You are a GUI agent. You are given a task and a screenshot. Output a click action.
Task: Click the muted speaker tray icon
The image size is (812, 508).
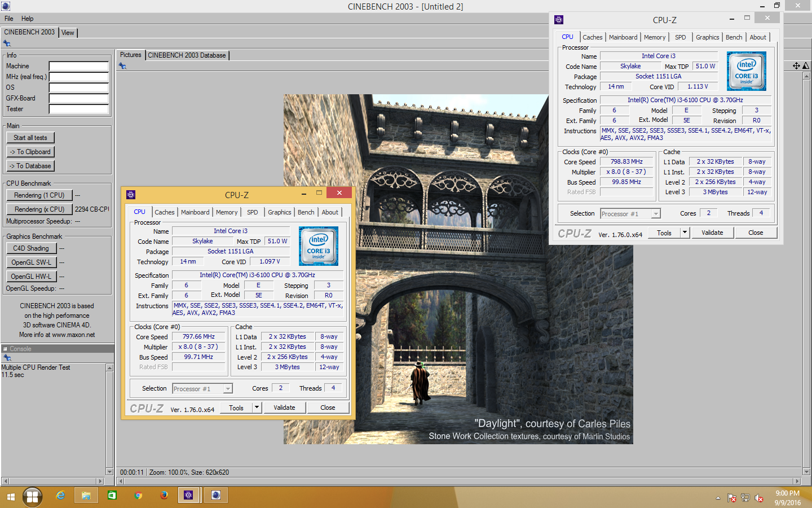759,498
